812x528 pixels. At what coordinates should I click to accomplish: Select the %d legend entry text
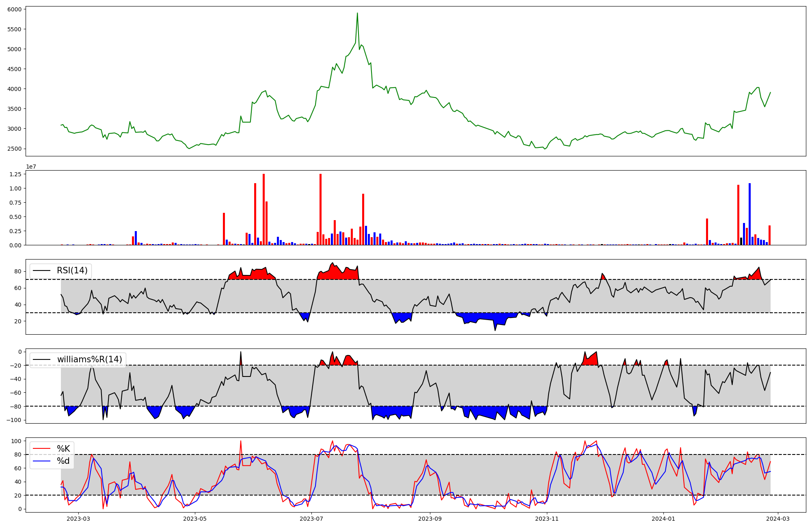pyautogui.click(x=63, y=461)
